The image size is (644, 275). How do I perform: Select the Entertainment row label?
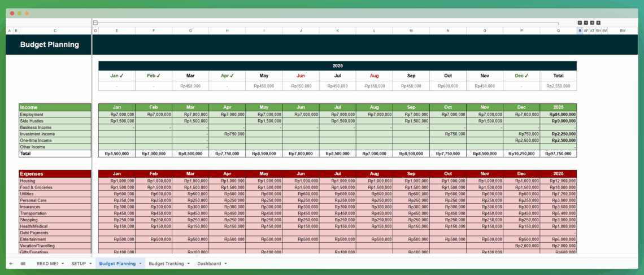point(55,239)
